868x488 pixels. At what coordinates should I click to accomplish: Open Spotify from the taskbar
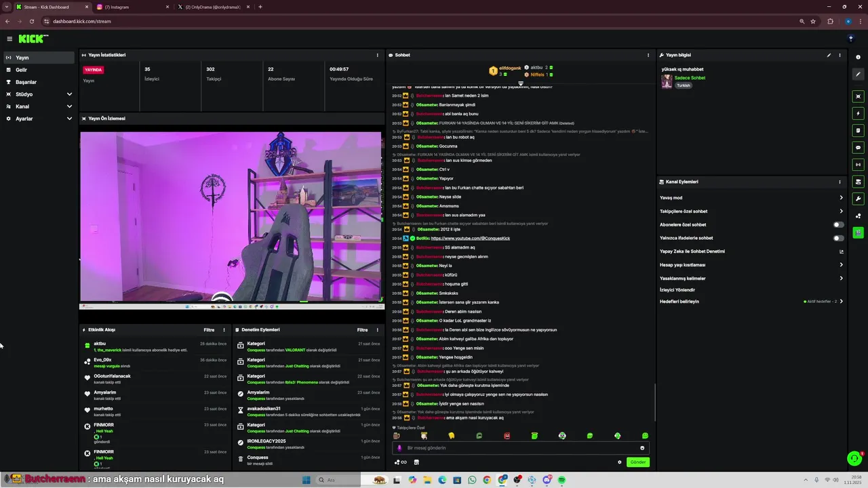coord(562,480)
